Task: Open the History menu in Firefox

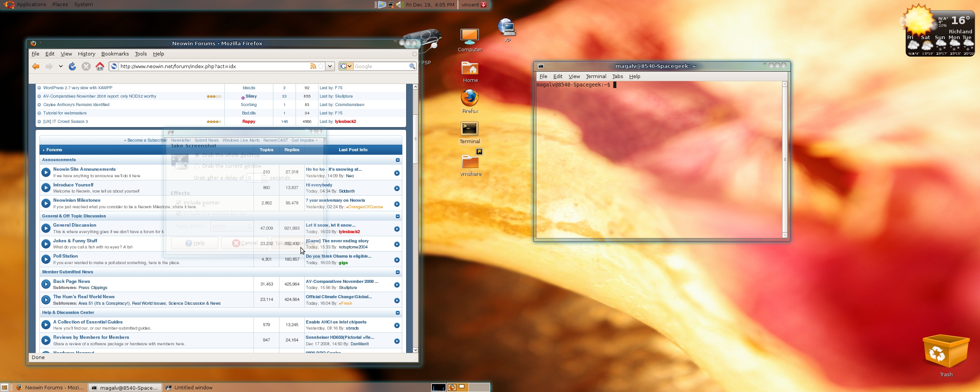Action: click(87, 54)
